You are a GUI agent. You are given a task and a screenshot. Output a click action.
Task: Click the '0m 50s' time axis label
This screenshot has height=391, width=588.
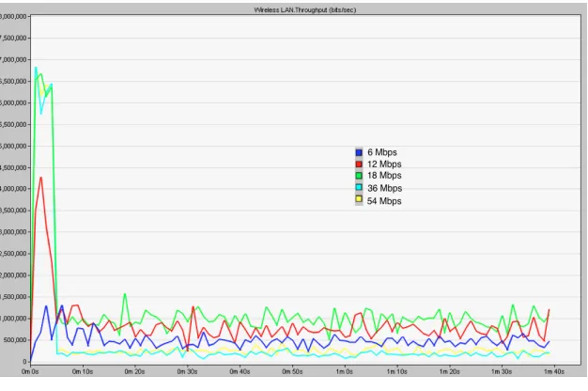pos(292,371)
